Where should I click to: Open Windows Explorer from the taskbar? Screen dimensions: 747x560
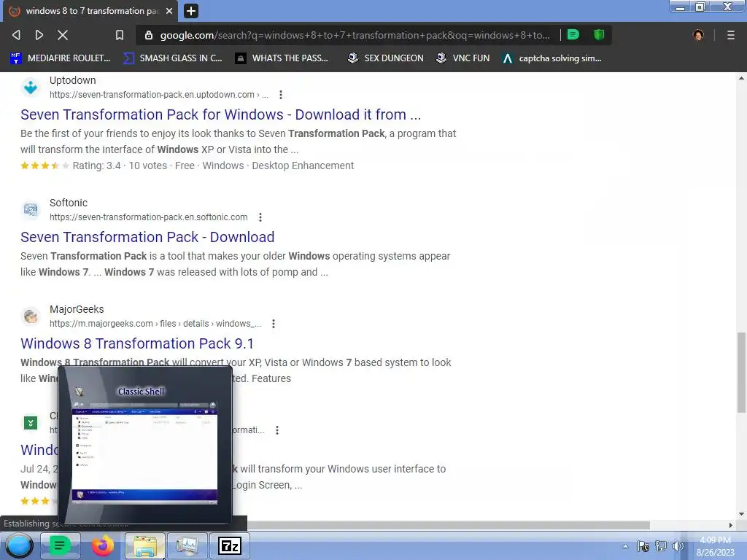click(x=145, y=545)
